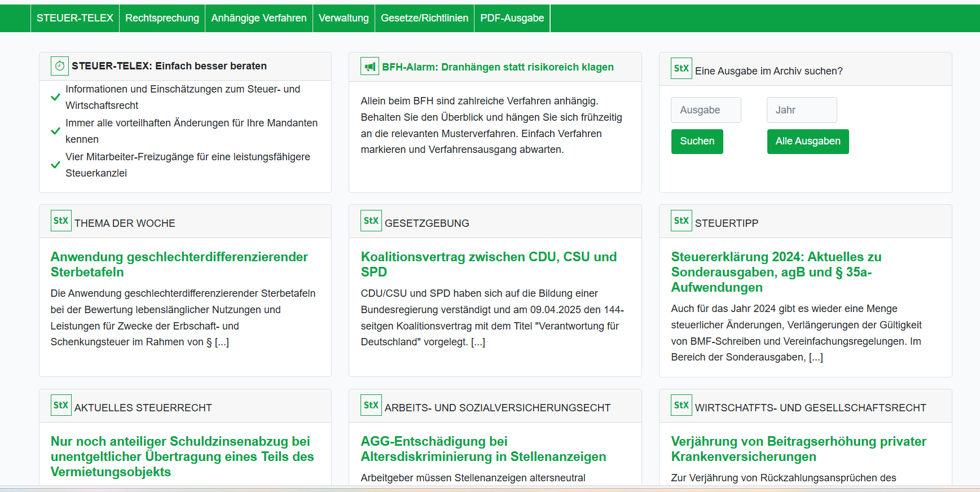Click teaser text starting Allein beim BFH
Screen dimensions: 980x492
pos(491,125)
